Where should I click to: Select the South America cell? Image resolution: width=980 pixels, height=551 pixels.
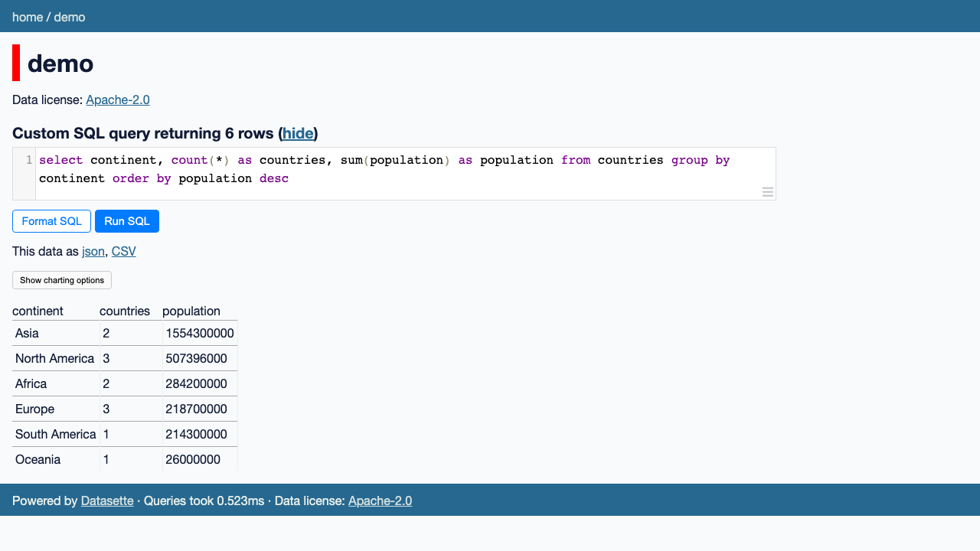[56, 434]
